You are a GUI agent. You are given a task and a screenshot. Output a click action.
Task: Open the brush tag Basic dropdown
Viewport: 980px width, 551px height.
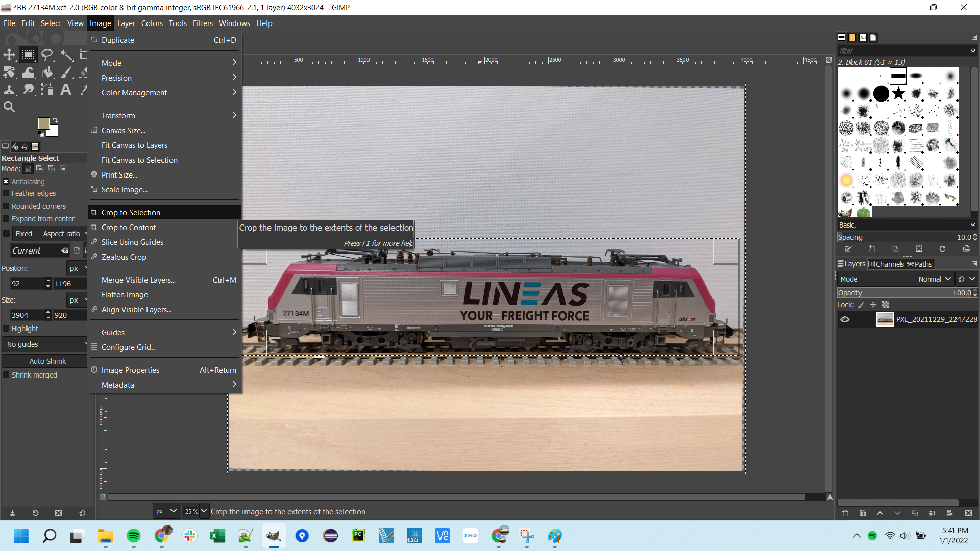pyautogui.click(x=907, y=225)
